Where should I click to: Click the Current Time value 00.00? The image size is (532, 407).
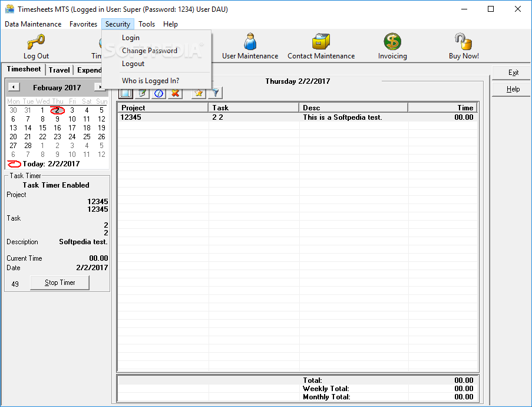pos(98,258)
